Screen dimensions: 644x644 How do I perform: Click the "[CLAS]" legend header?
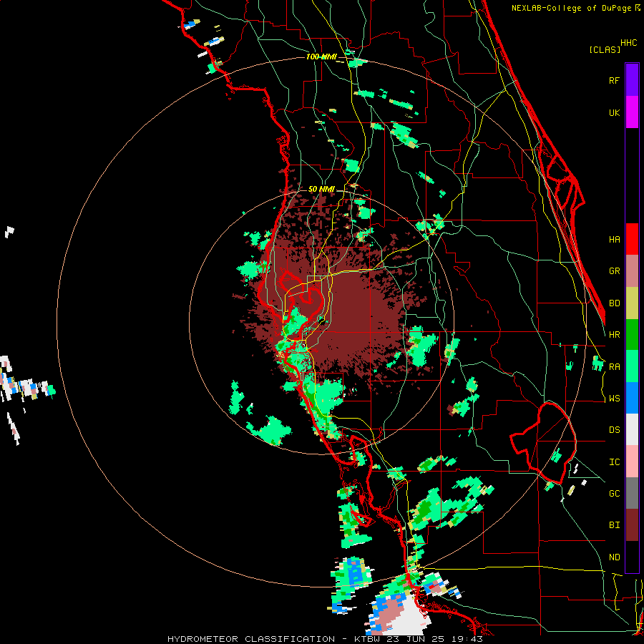click(x=605, y=49)
